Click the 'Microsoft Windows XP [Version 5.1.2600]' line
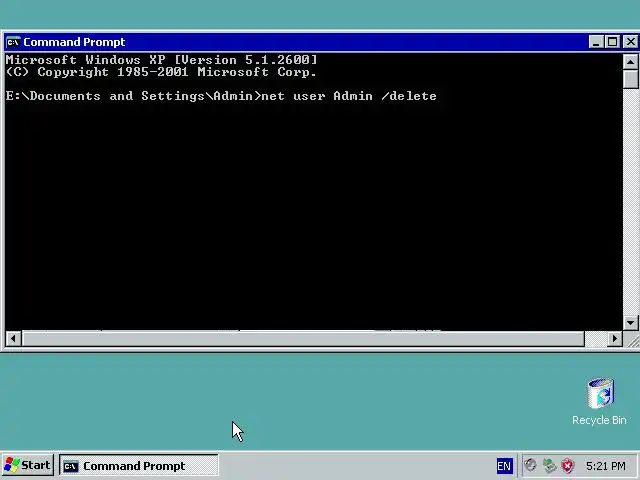 [161, 60]
